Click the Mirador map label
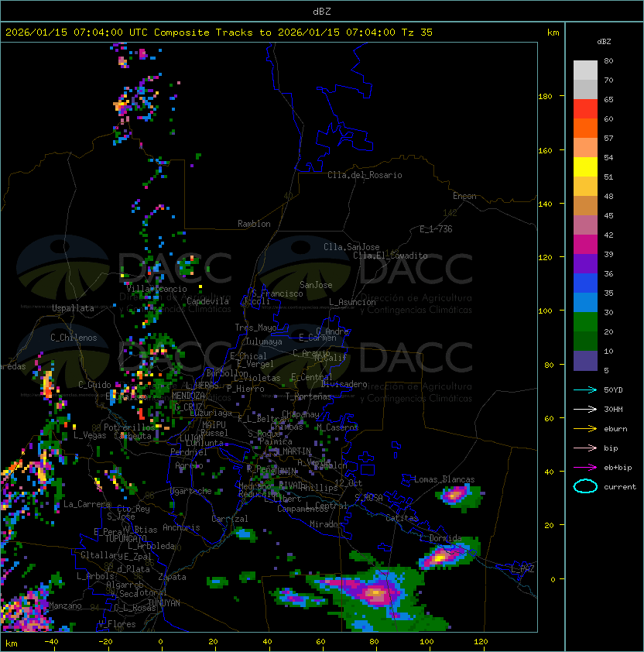 (327, 524)
